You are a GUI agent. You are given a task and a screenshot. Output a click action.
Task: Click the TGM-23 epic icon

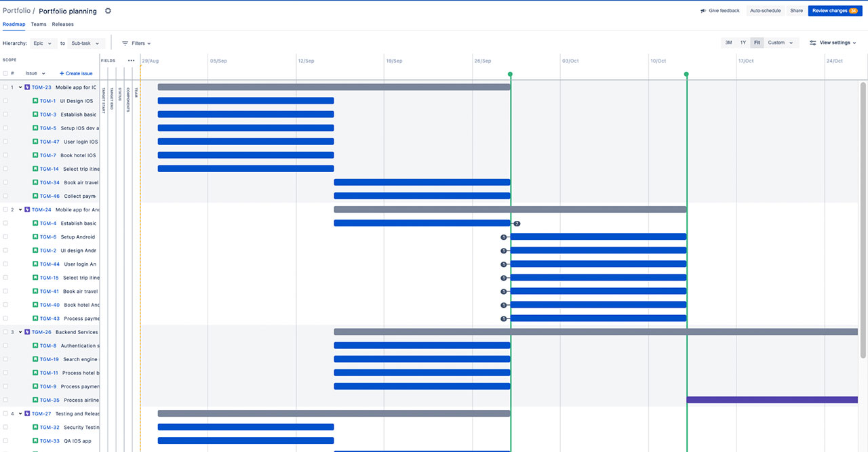point(27,87)
